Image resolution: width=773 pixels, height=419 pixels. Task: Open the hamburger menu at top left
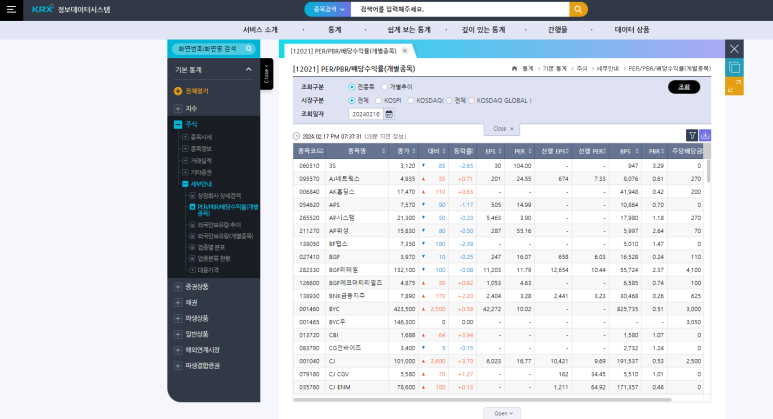pyautogui.click(x=11, y=9)
